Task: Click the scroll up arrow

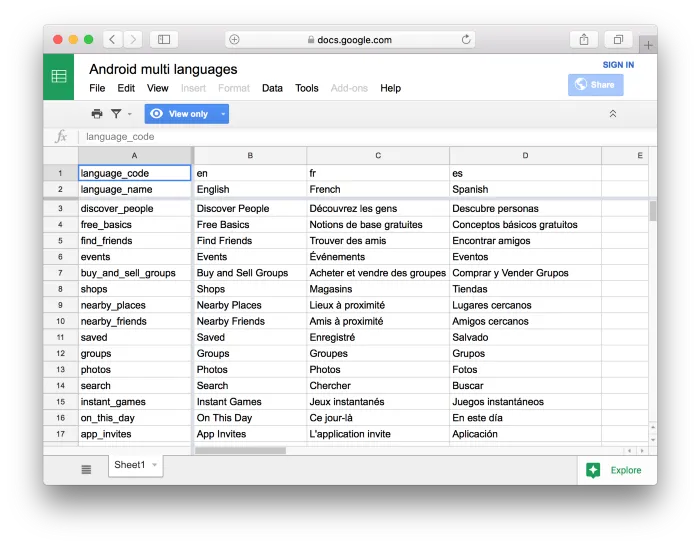Action: coord(653,427)
